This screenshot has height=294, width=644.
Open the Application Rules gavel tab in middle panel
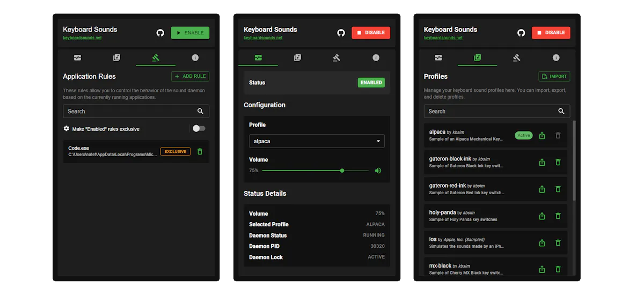pyautogui.click(x=336, y=57)
